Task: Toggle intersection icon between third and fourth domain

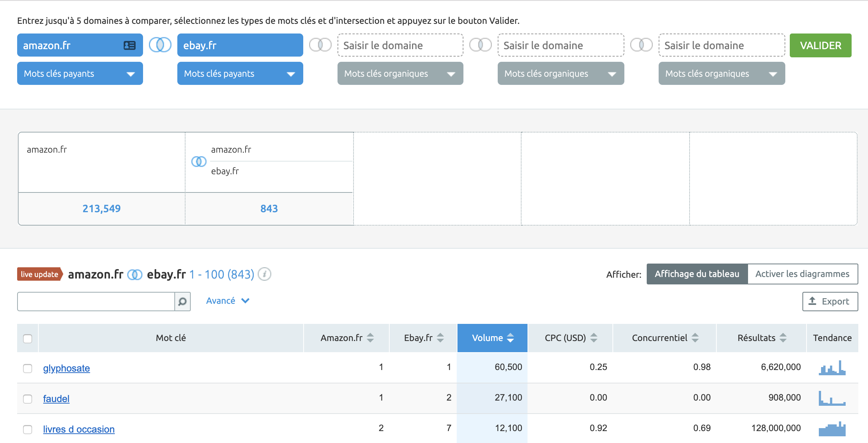Action: (x=481, y=45)
